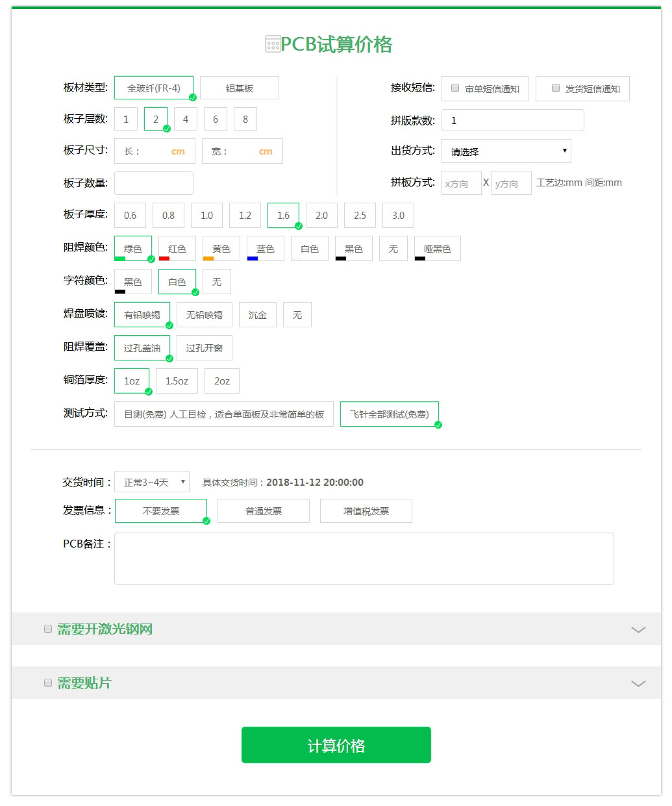This screenshot has height=806, width=672.
Task: Select 普通发票 invoice option
Action: [264, 510]
